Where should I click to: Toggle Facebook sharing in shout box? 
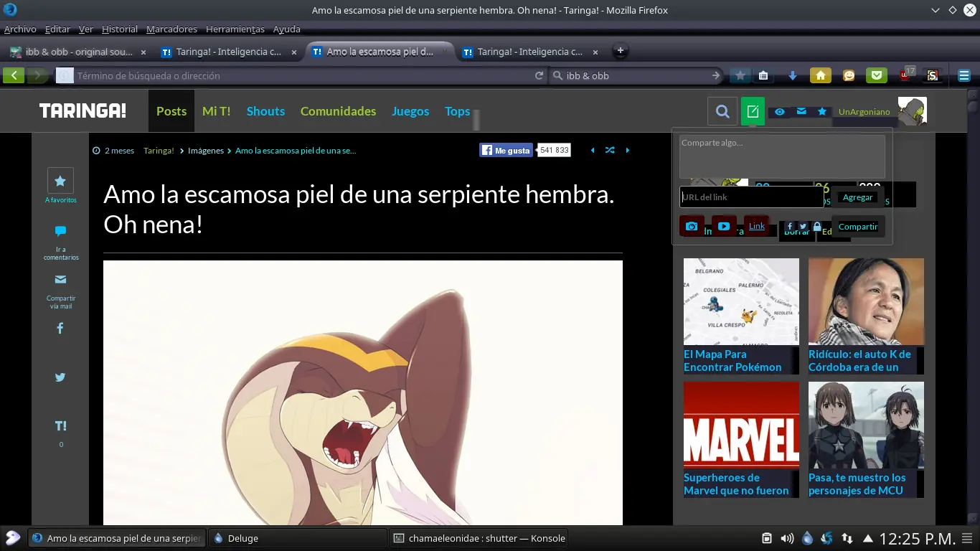(790, 226)
